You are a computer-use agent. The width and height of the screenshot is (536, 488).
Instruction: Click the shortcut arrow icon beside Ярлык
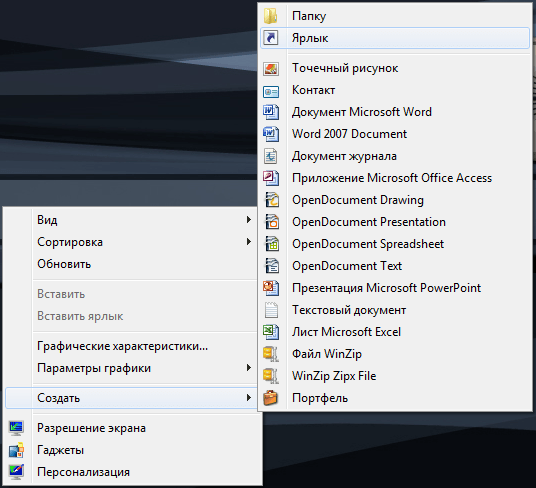pyautogui.click(x=271, y=38)
